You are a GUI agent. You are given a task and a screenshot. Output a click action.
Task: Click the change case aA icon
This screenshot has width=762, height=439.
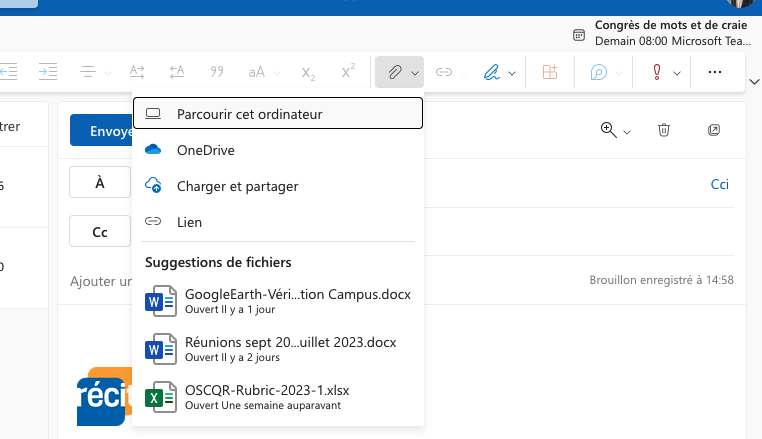tap(257, 72)
